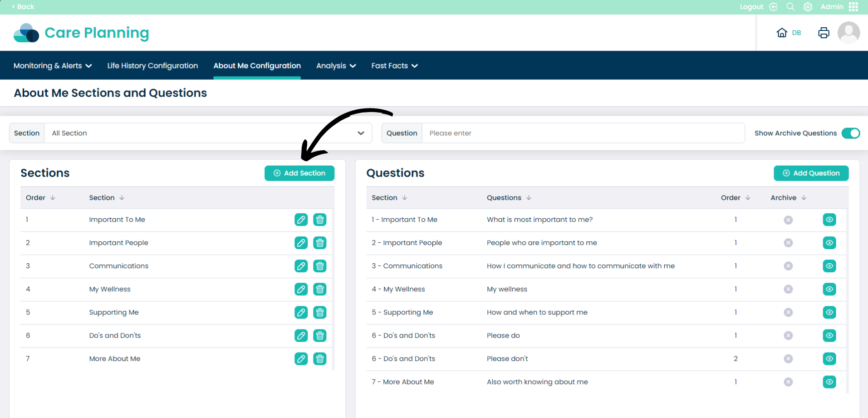The height and width of the screenshot is (418, 868).
Task: View the 'Please don't' question eye icon
Action: [x=829, y=359]
